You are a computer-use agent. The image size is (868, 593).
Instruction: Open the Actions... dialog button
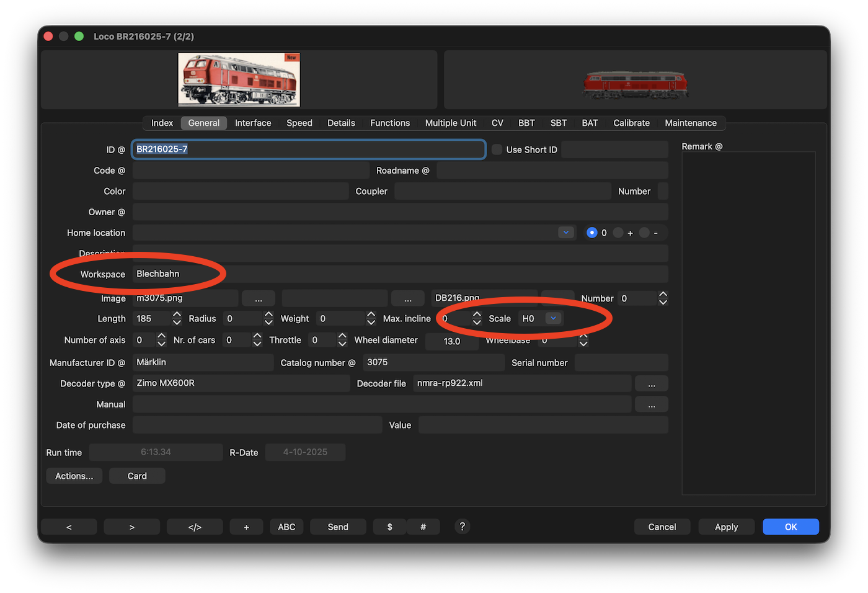[74, 476]
